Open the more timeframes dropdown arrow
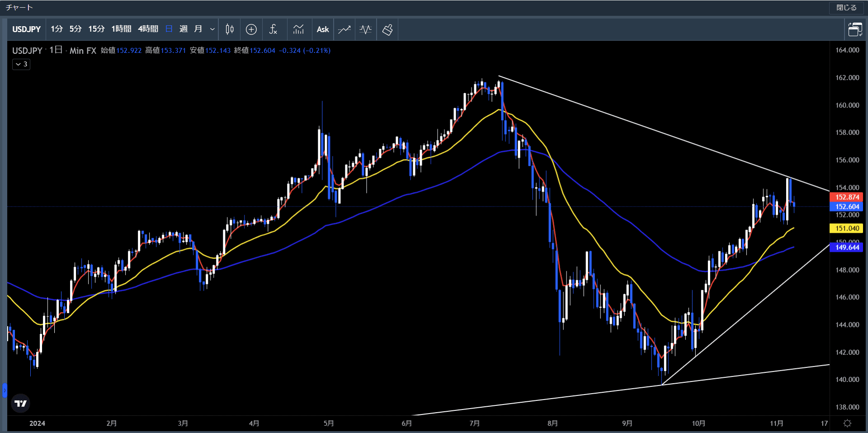Viewport: 868px width, 433px height. pos(212,29)
